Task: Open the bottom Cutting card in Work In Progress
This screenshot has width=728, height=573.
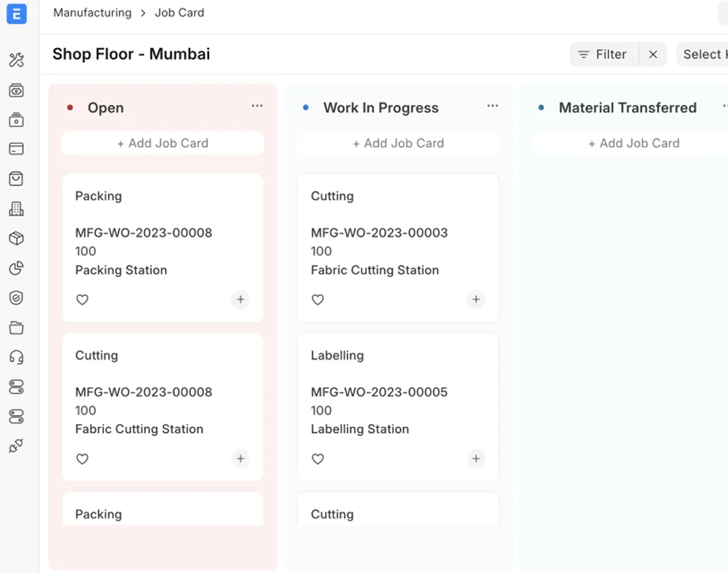Action: click(x=398, y=509)
